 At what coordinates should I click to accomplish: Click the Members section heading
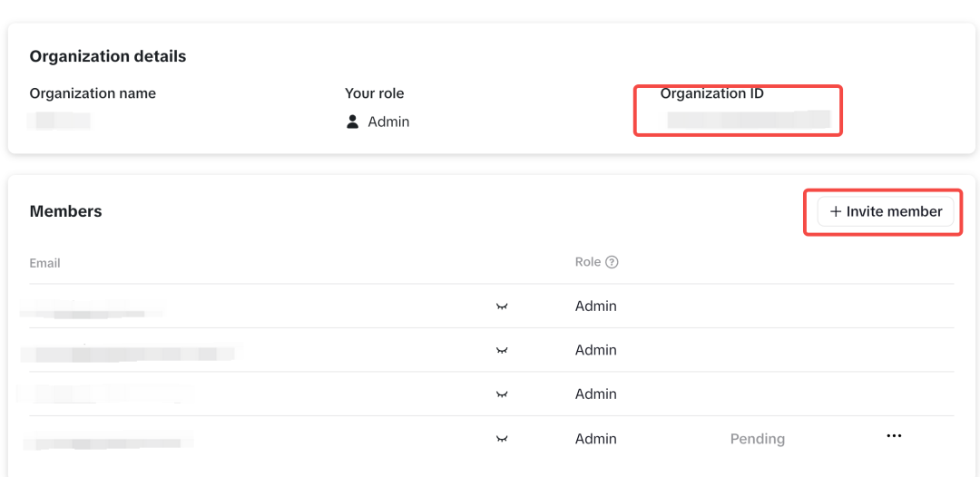point(65,211)
